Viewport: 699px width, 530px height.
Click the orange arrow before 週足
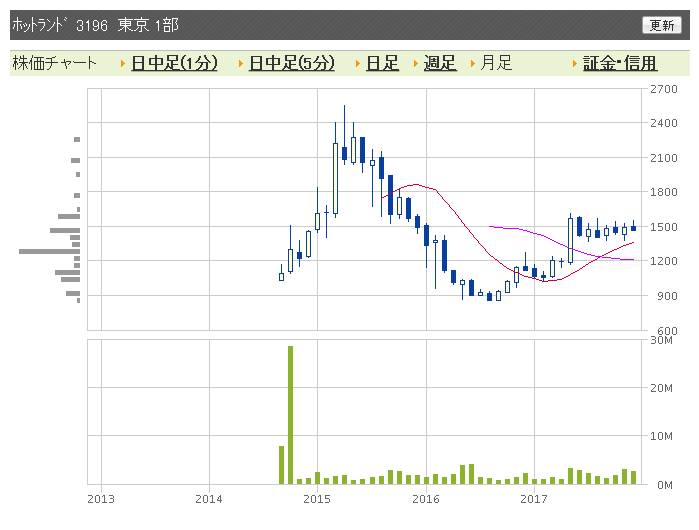point(415,64)
